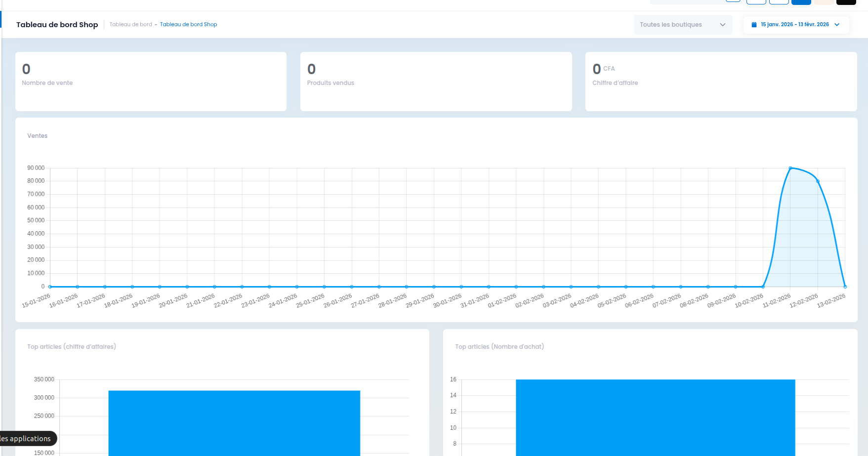Click the black button at the top right corner
This screenshot has width=868, height=456.
846,2
